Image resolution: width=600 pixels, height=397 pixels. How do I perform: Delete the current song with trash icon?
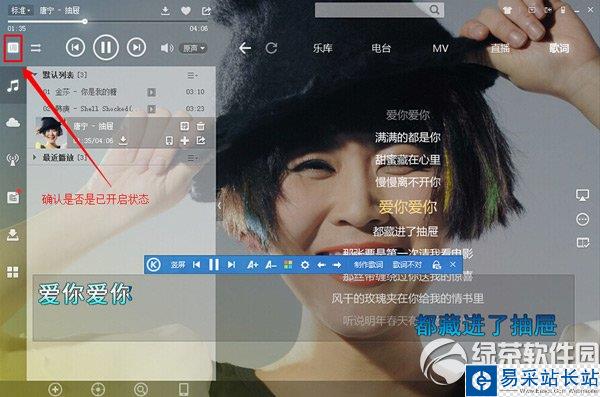(201, 126)
